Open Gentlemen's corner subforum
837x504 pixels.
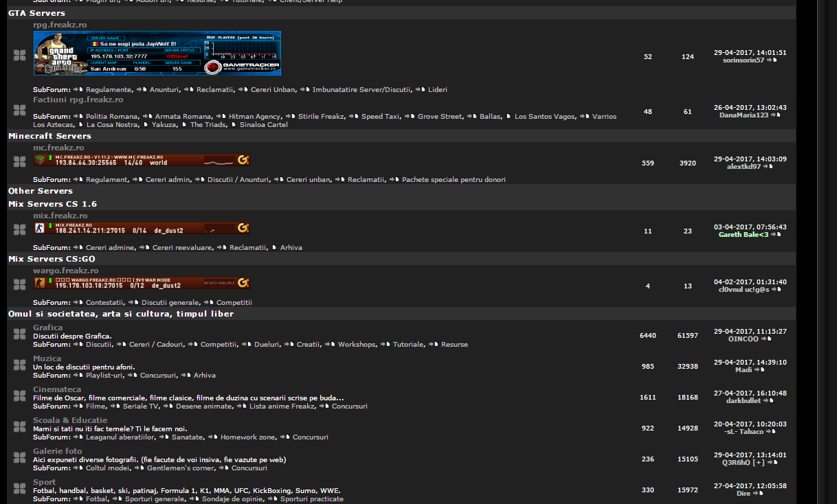pos(181,468)
